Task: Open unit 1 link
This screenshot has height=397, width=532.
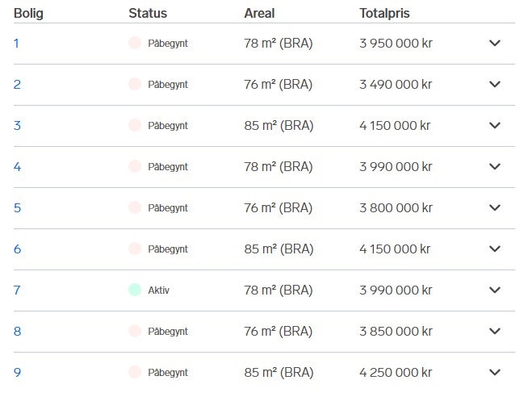Action: 16,44
